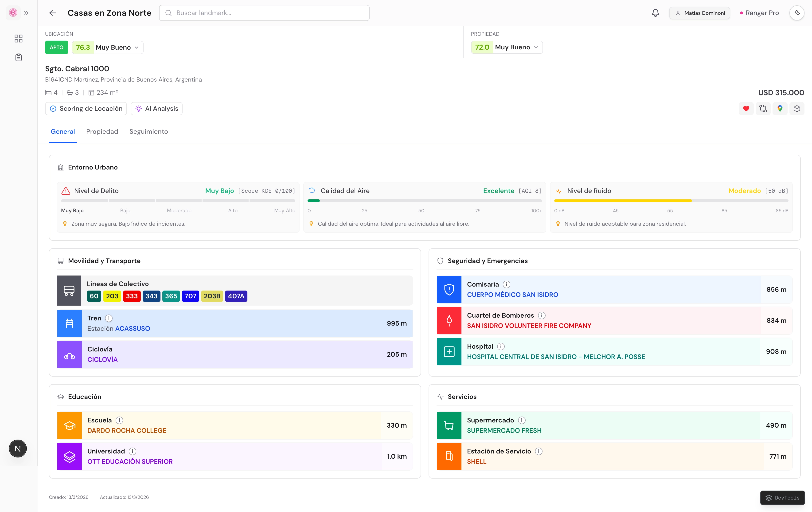Screen dimensions: 812x512
Task: Open the clipboard sidebar icon
Action: click(x=19, y=57)
